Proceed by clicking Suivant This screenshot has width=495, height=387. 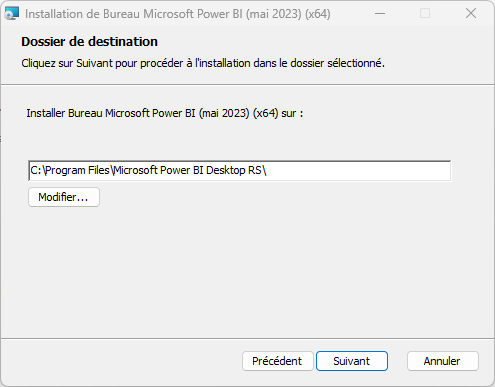point(352,361)
